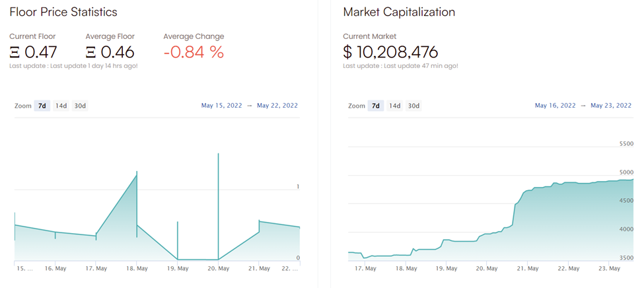Click the Ξ 0.47 current floor value
This screenshot has width=644, height=288.
[33, 52]
